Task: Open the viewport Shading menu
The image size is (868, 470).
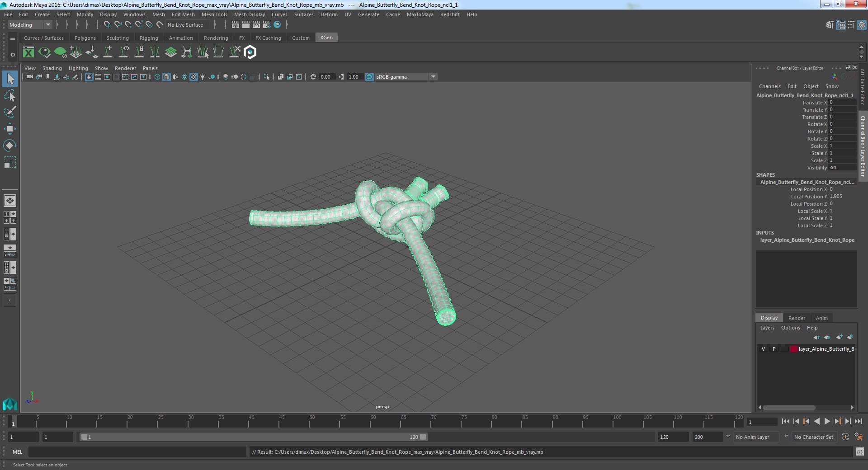Action: pyautogui.click(x=52, y=68)
